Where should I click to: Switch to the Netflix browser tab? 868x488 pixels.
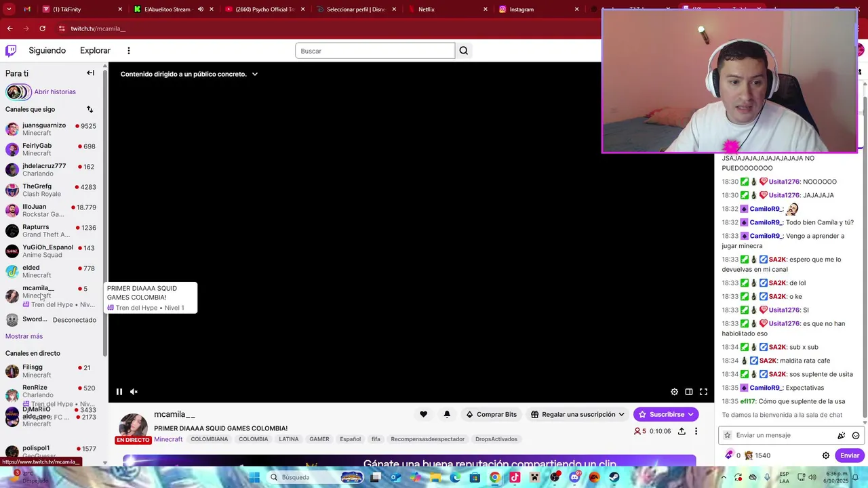[x=447, y=9]
